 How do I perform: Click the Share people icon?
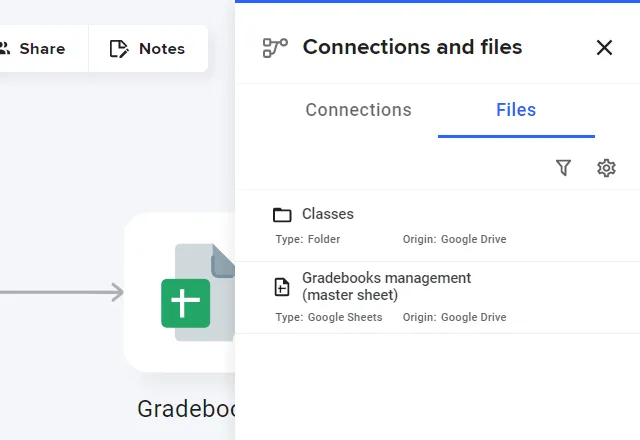[5, 48]
